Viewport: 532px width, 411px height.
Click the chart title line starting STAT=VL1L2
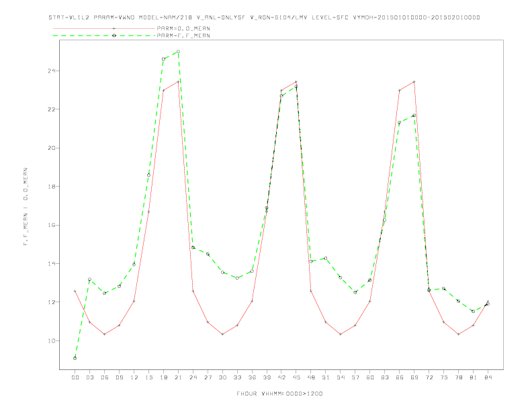pos(264,17)
